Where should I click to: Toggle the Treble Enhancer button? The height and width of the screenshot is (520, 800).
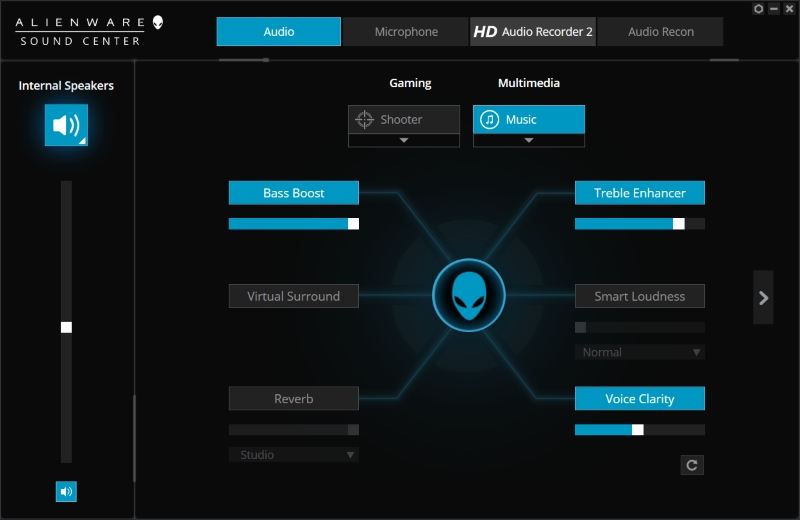click(639, 193)
